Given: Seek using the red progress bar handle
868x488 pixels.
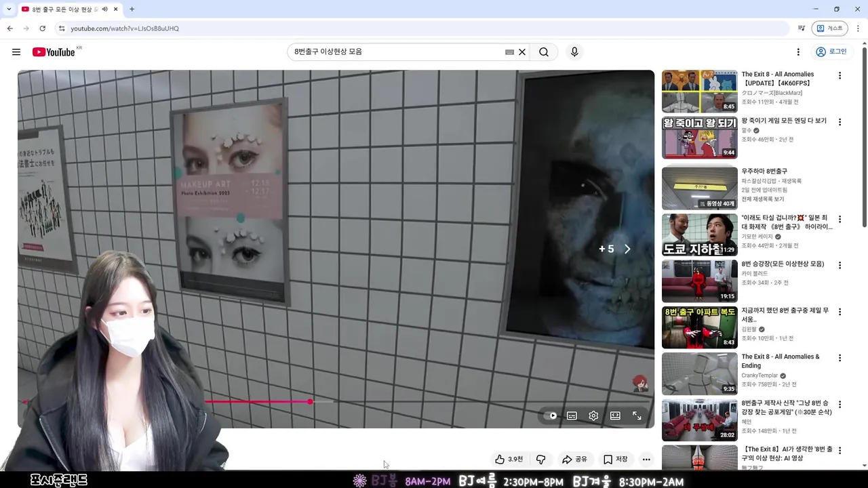Looking at the screenshot, I should [310, 402].
